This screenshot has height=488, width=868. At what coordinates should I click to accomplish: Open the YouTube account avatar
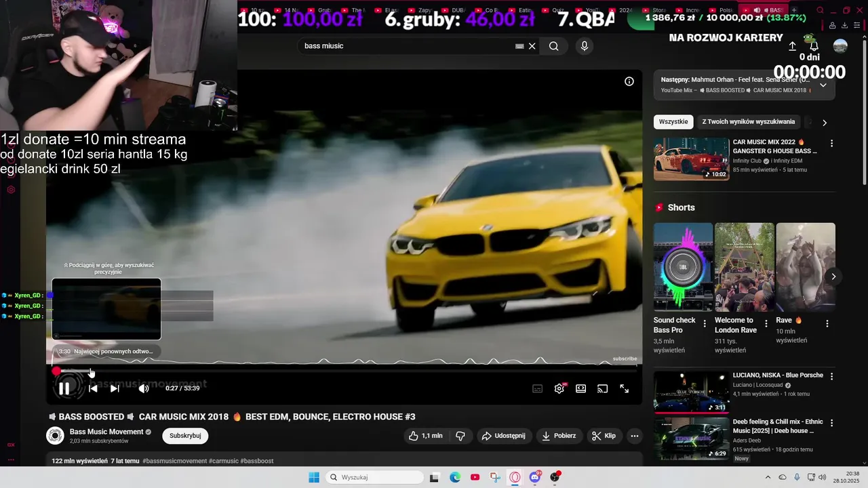point(840,46)
